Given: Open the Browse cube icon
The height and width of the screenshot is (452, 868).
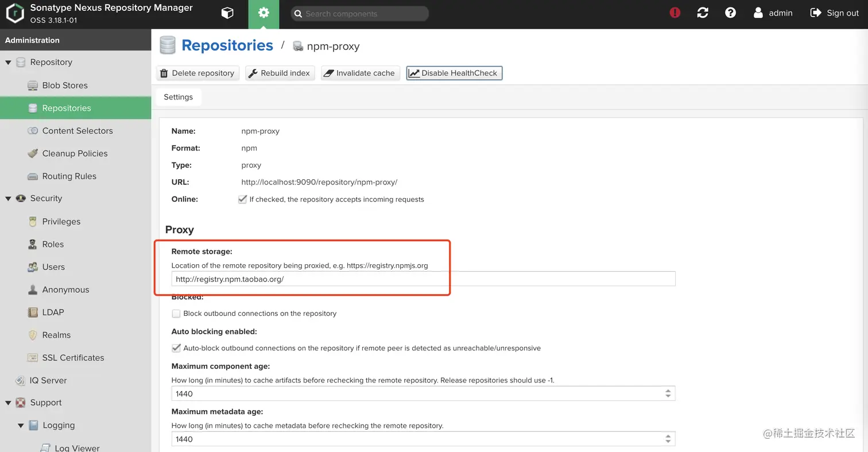Looking at the screenshot, I should click(x=227, y=13).
